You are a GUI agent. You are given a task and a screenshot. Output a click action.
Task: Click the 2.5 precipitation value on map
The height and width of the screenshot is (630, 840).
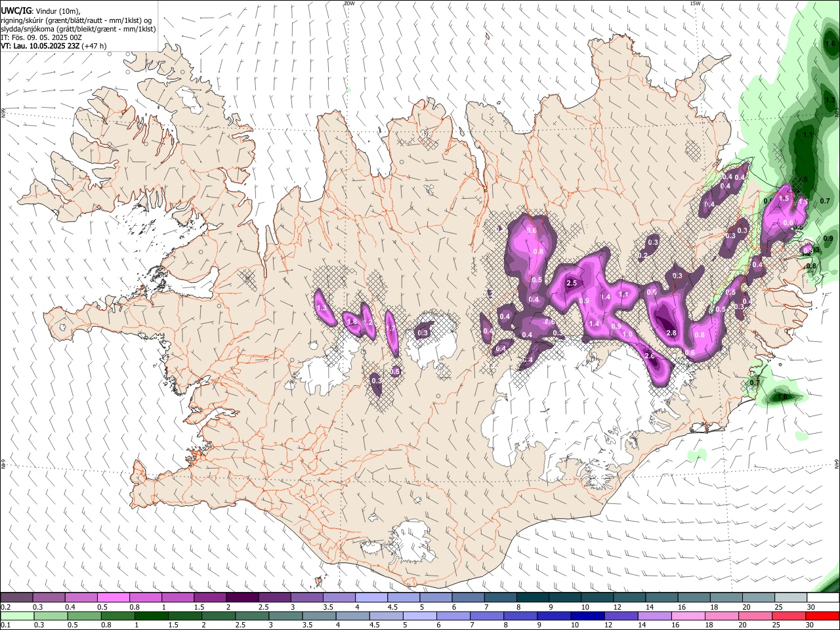click(x=572, y=283)
